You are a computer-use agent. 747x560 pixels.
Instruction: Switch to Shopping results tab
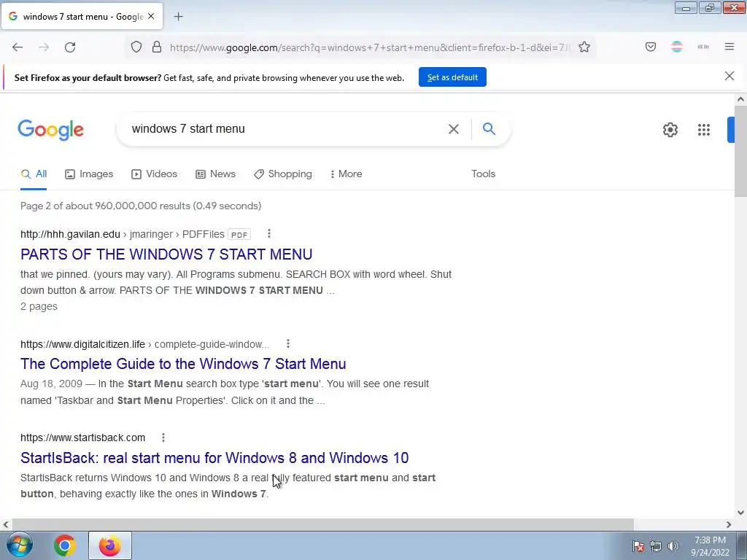pos(283,174)
